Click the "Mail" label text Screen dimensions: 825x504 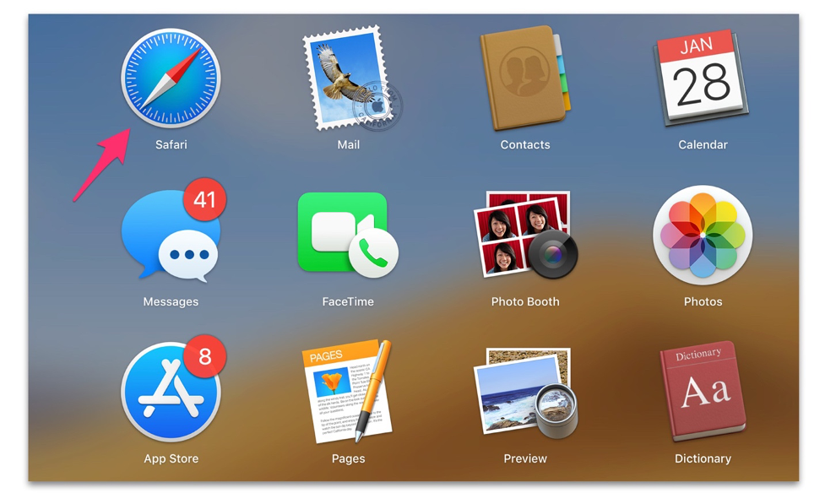tap(348, 144)
